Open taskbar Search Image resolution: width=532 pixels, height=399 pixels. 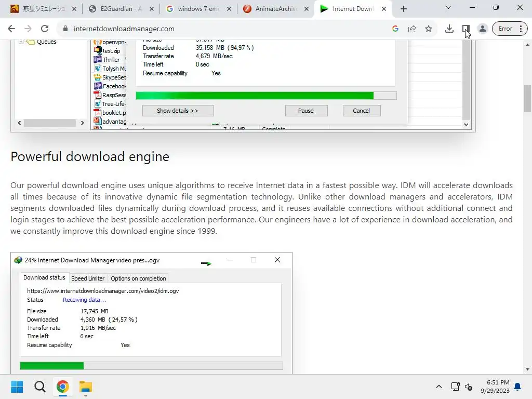click(x=39, y=387)
